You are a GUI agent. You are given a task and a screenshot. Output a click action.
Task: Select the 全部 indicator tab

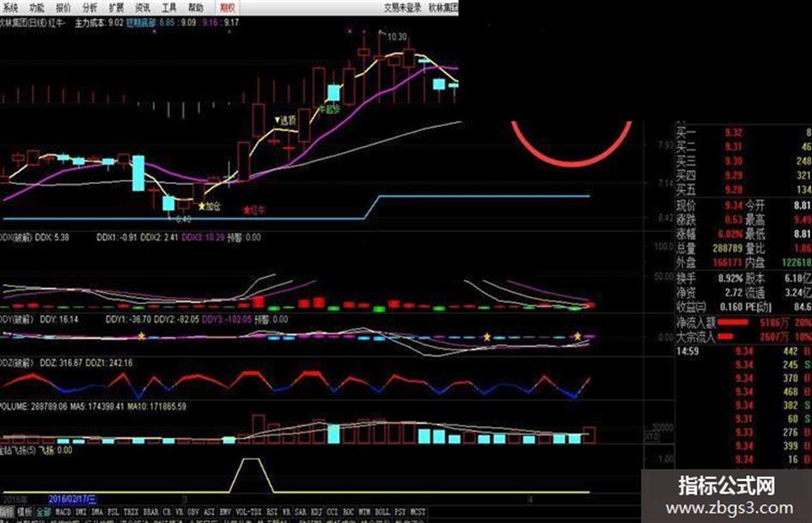point(44,512)
